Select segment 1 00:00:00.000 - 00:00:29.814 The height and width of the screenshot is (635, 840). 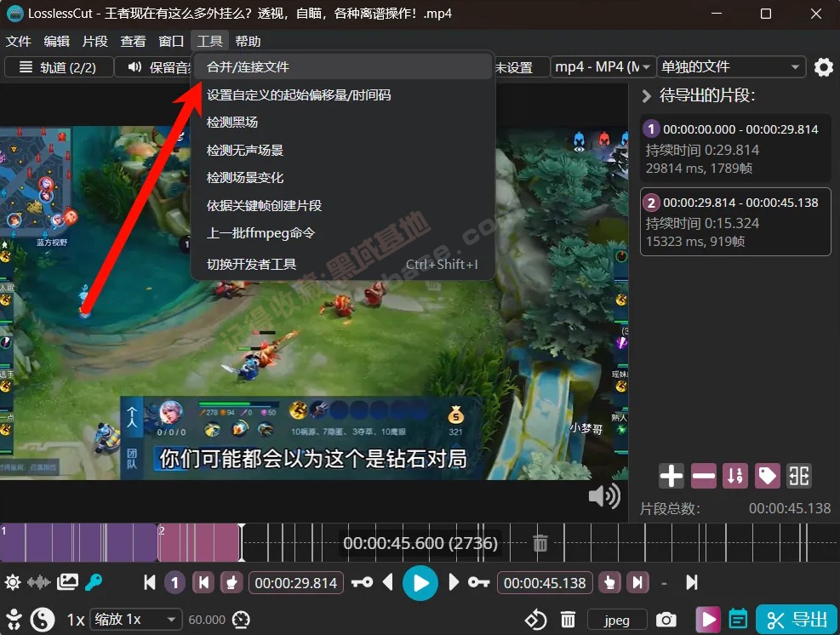(x=735, y=149)
